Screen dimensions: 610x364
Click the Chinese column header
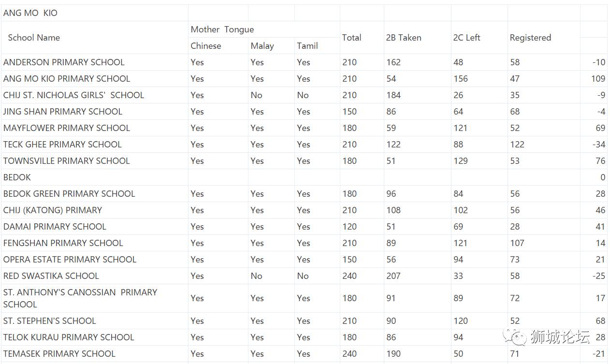coord(206,46)
